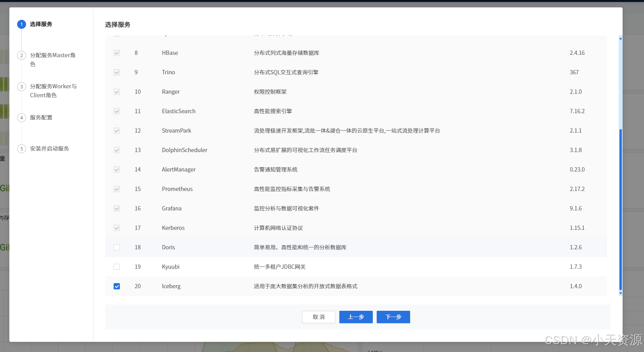Open the 分配服务Master角色 step label
This screenshot has width=644, height=352.
53,60
